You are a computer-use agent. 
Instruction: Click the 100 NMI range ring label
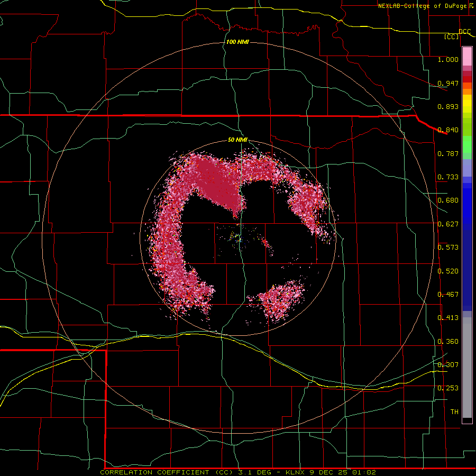point(237,42)
